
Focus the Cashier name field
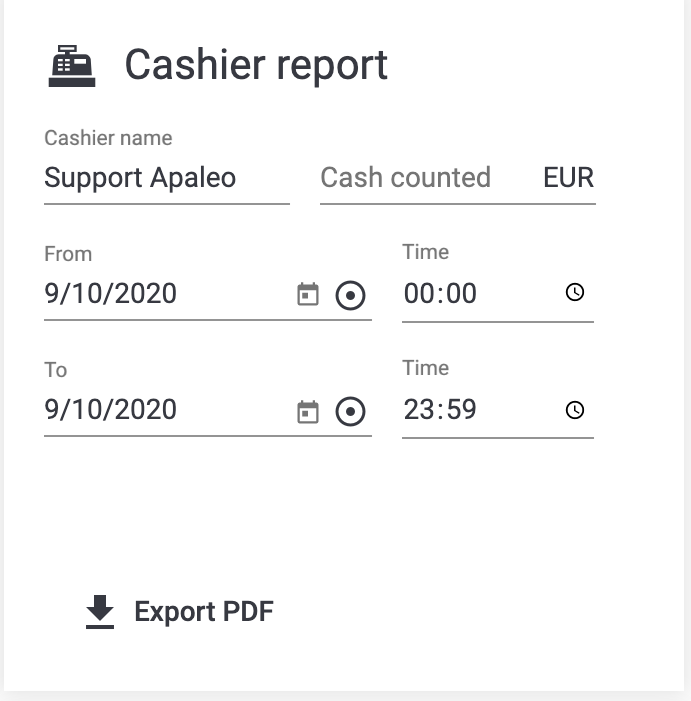167,178
